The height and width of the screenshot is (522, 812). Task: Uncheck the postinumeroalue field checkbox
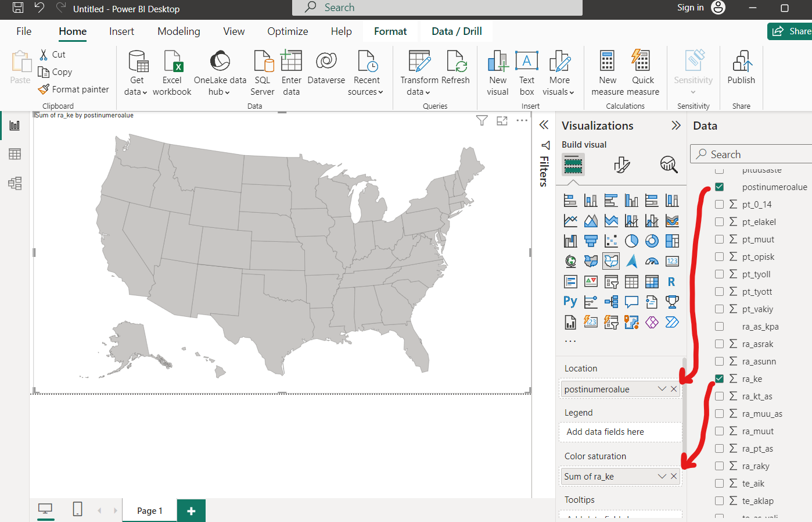pyautogui.click(x=719, y=187)
